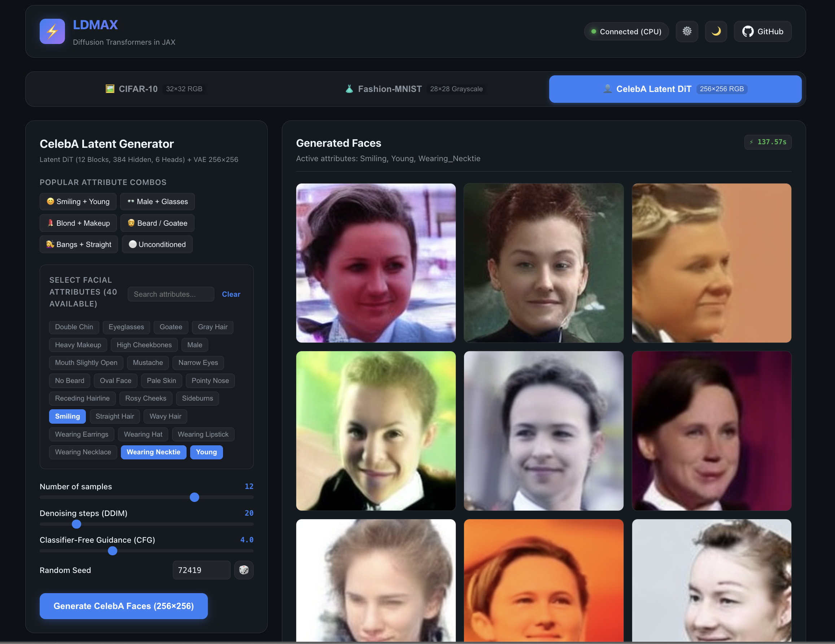Enable the No Beard attribute
The width and height of the screenshot is (835, 644).
70,380
